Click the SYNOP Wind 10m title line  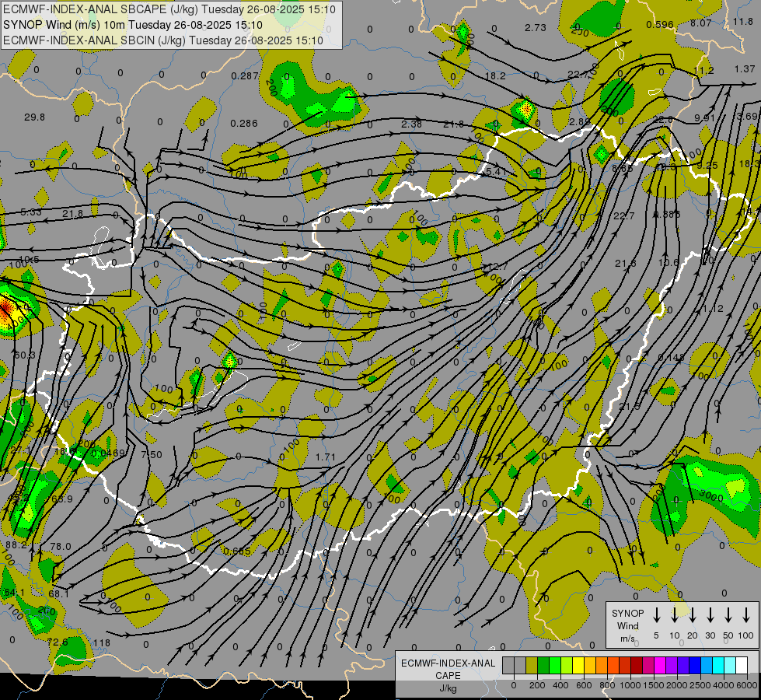132,25
